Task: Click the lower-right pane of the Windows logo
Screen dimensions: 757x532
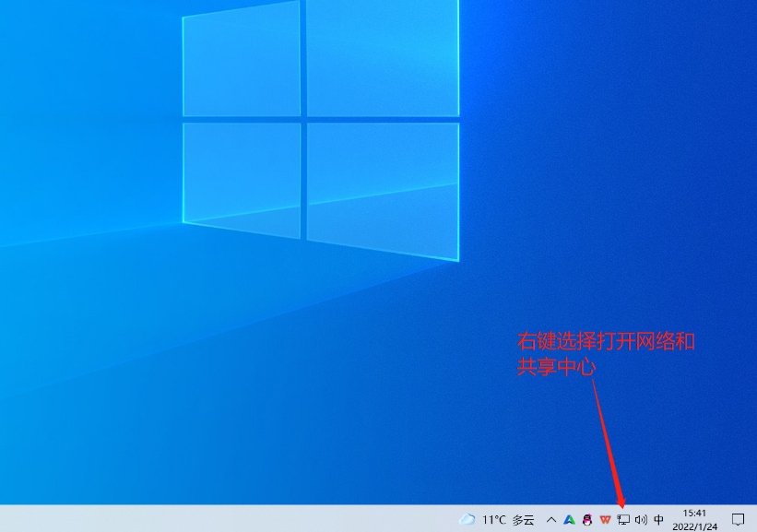Action: coord(382,189)
